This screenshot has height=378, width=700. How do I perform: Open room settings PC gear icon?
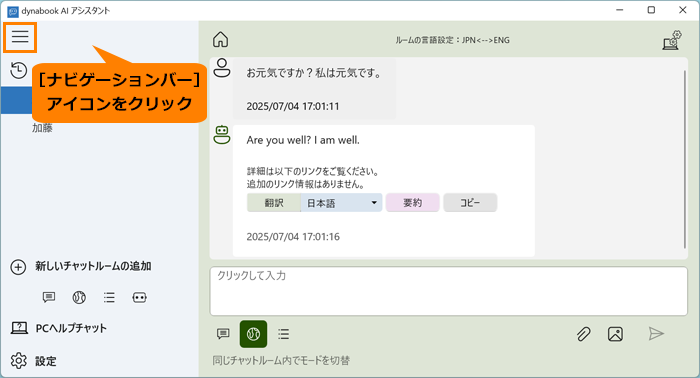pyautogui.click(x=672, y=40)
